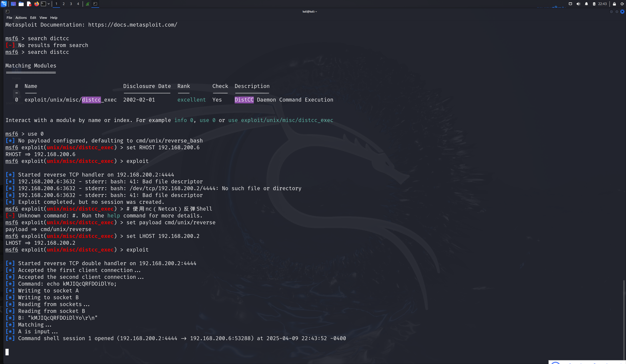Viewport: 626px width, 364px height.
Task: Click the volume speaker tray icon
Action: point(578,4)
